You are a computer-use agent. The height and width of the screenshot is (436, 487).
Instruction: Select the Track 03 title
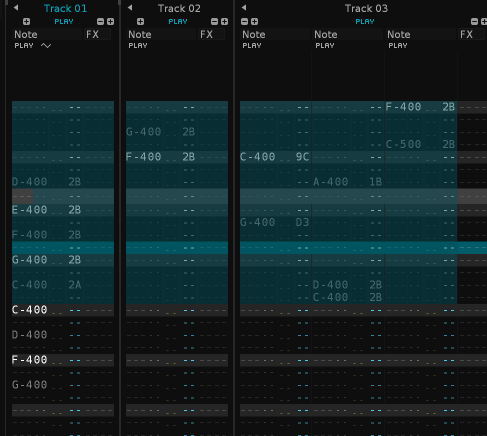[366, 8]
